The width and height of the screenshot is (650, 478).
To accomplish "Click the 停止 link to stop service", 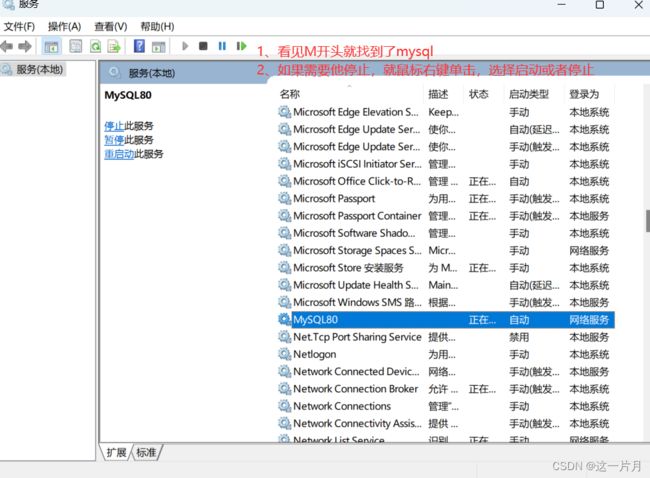I will pyautogui.click(x=114, y=126).
